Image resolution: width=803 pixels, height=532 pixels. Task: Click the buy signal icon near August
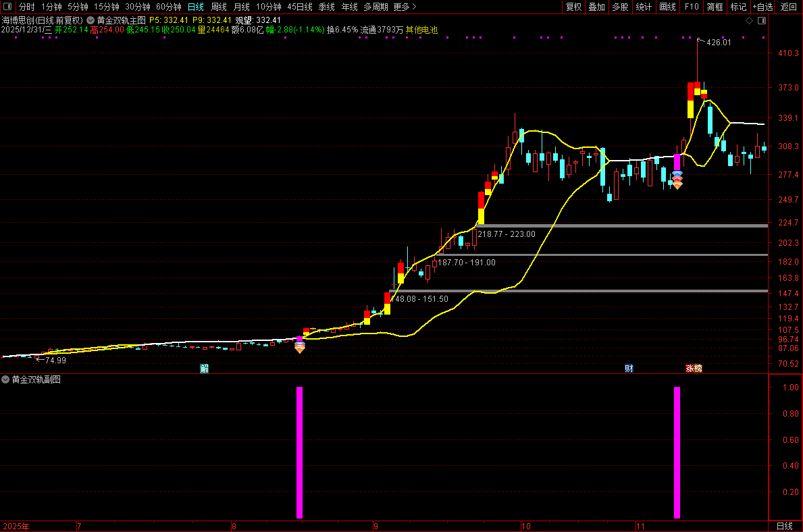[x=300, y=347]
